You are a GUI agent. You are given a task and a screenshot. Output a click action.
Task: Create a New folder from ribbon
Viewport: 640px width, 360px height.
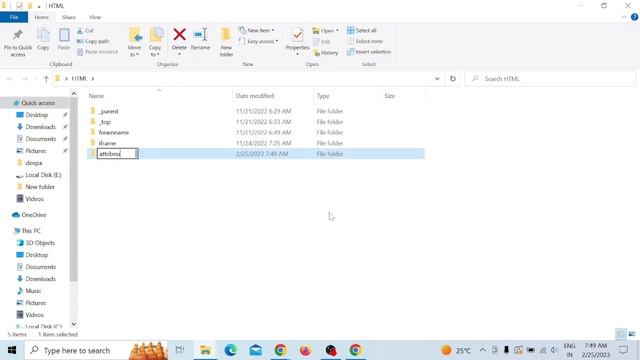click(226, 42)
